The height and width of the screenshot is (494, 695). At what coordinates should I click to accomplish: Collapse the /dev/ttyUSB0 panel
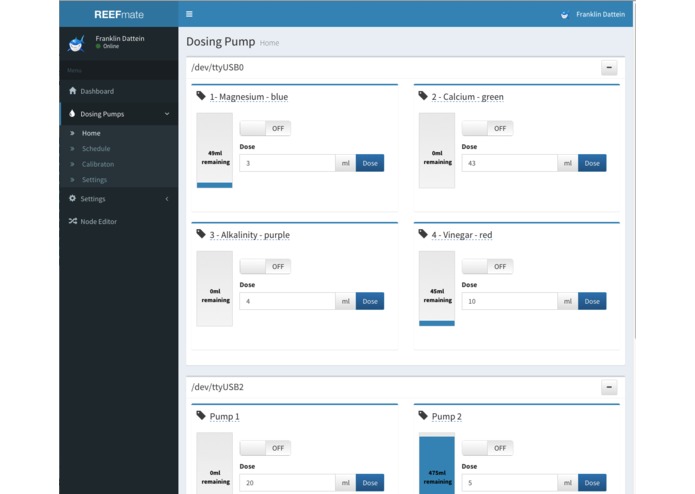click(x=609, y=68)
